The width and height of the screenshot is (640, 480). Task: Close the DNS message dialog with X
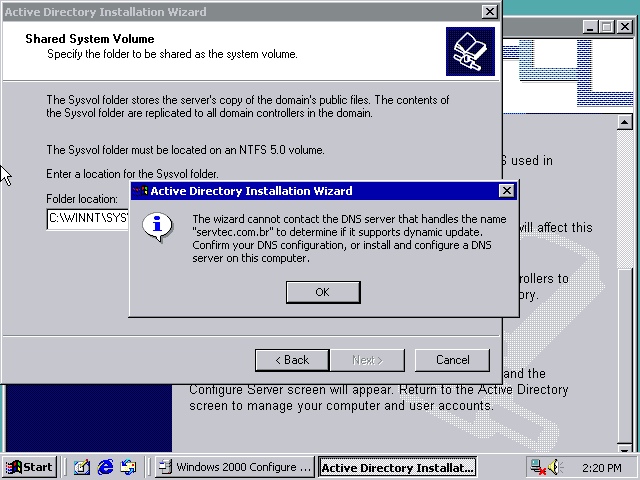[x=507, y=191]
